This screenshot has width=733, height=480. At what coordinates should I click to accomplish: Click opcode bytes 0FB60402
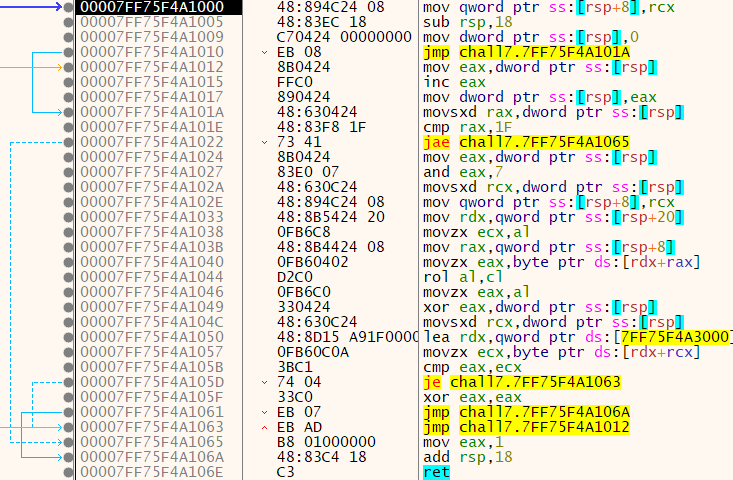pyautogui.click(x=312, y=262)
